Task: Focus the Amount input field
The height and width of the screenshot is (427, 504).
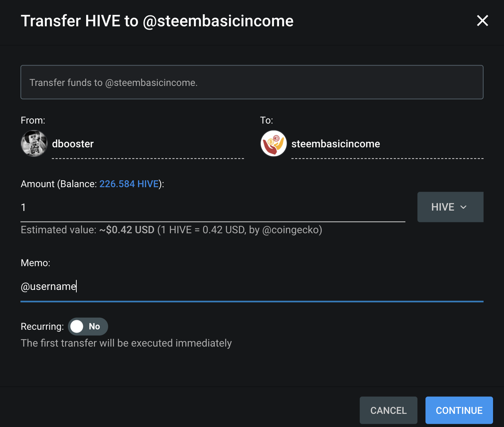Action: pos(213,207)
